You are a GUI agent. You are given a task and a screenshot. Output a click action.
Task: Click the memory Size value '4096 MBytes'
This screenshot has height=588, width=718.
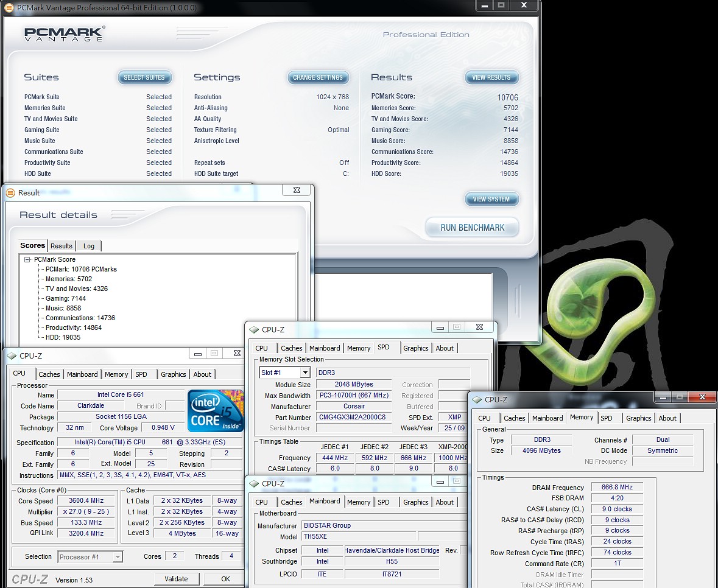(542, 450)
